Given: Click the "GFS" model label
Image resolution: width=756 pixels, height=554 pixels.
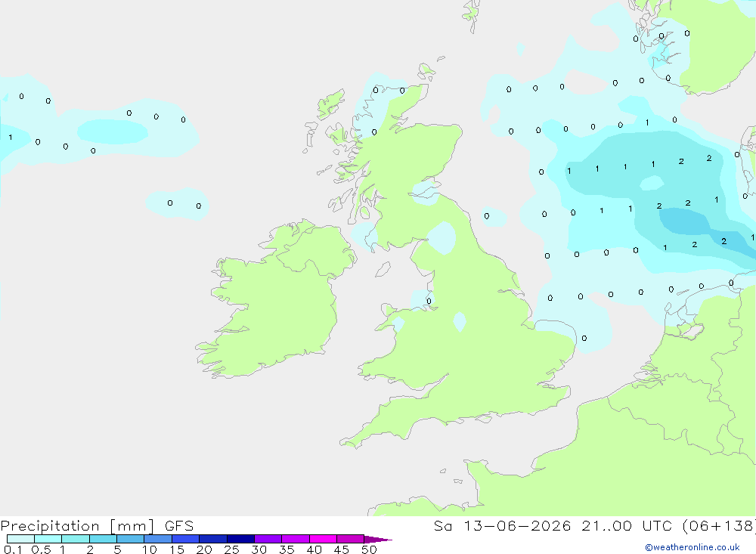Looking at the screenshot, I should pos(179,526).
